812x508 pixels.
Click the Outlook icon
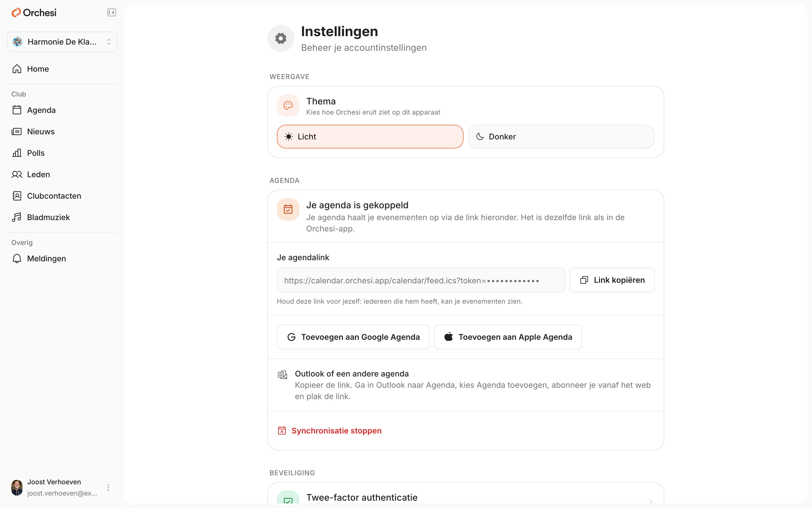coord(283,375)
